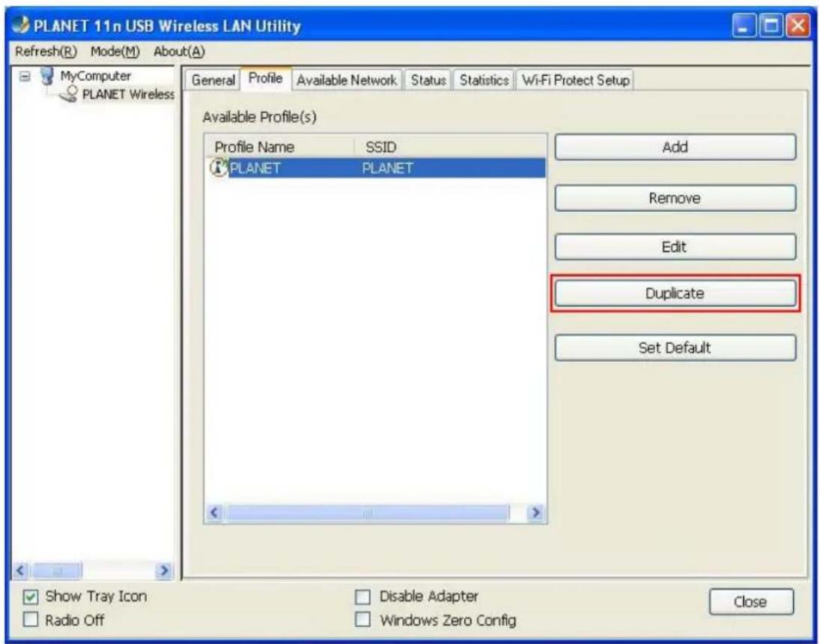Click the Set Default button
820x644 pixels.
point(675,347)
